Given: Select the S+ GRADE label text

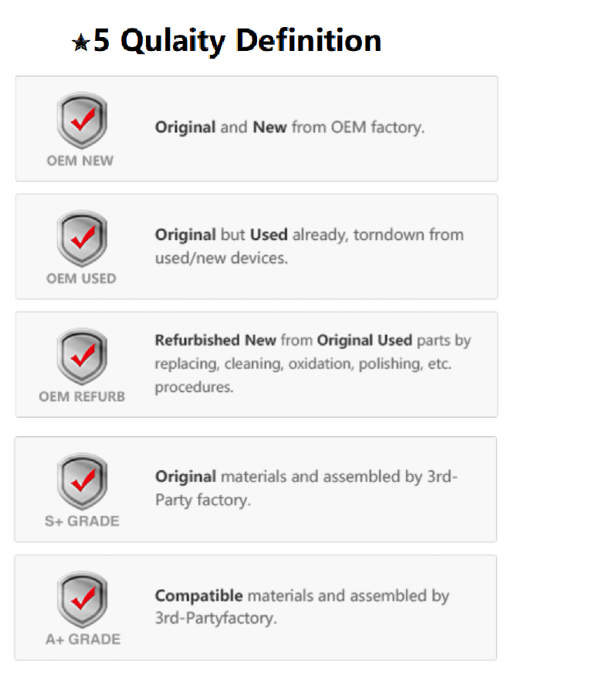Looking at the screenshot, I should 82,520.
